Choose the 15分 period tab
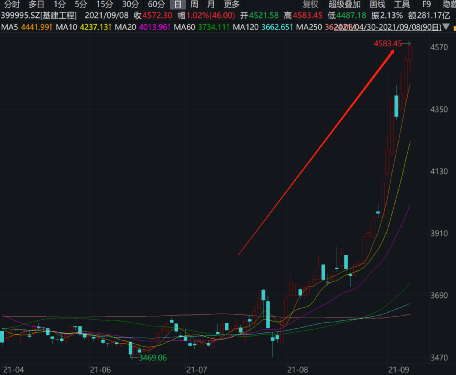The image size is (456, 375). tap(105, 4)
